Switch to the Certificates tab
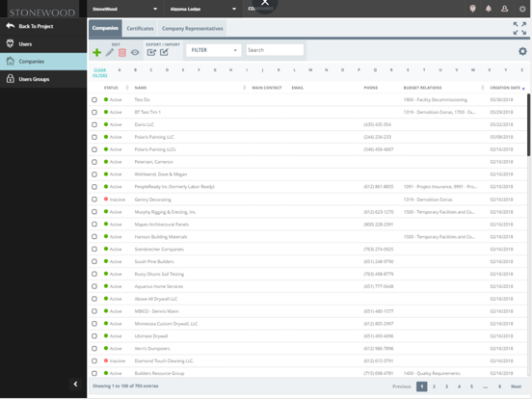532x399 pixels. coord(140,29)
